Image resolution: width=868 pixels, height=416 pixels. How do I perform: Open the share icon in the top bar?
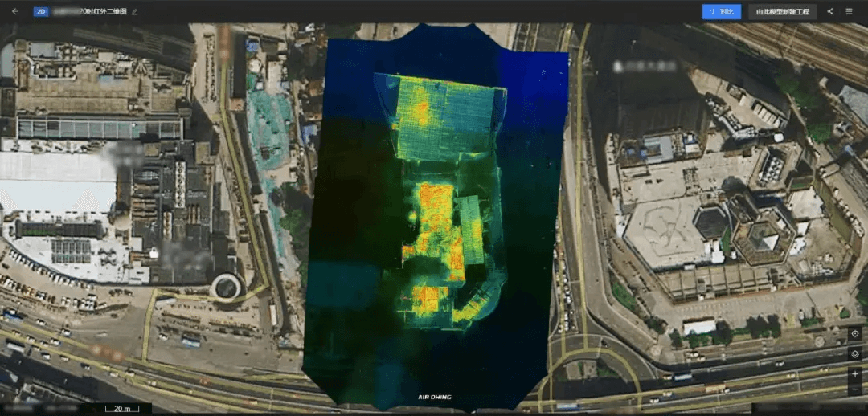(x=829, y=11)
